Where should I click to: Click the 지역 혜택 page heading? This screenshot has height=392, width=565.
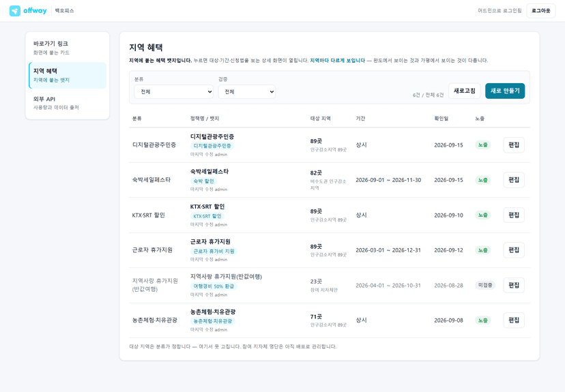(x=146, y=48)
